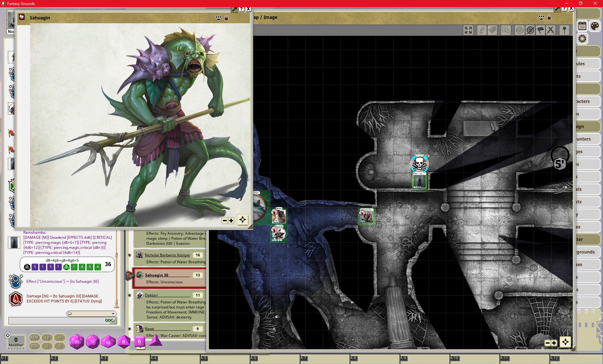Toggle the ADV advantage button
This screenshot has height=364, width=603.
[x=34, y=338]
